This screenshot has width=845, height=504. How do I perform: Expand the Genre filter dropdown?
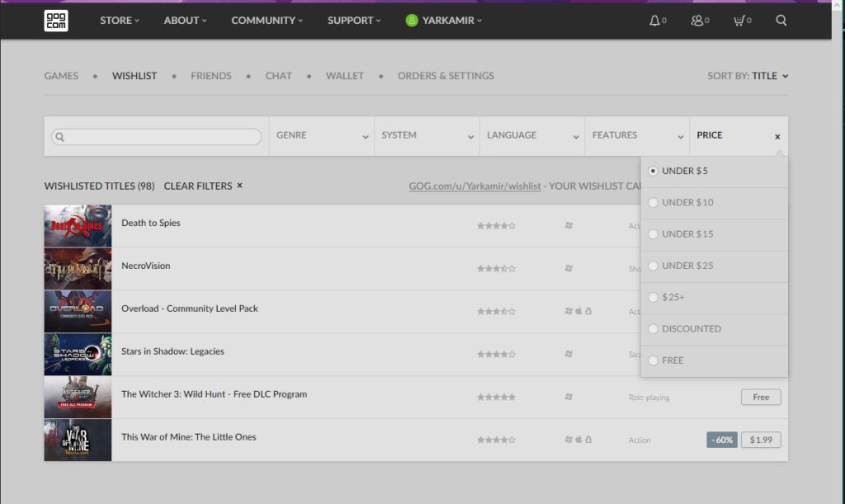[322, 136]
